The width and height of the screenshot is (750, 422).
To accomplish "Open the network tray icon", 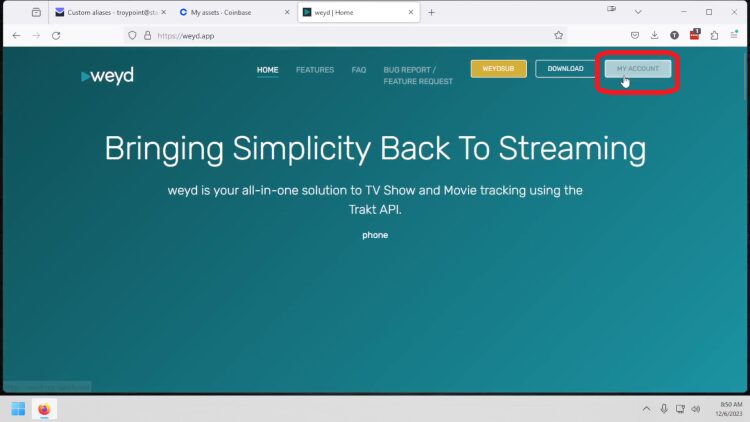I will [x=680, y=409].
